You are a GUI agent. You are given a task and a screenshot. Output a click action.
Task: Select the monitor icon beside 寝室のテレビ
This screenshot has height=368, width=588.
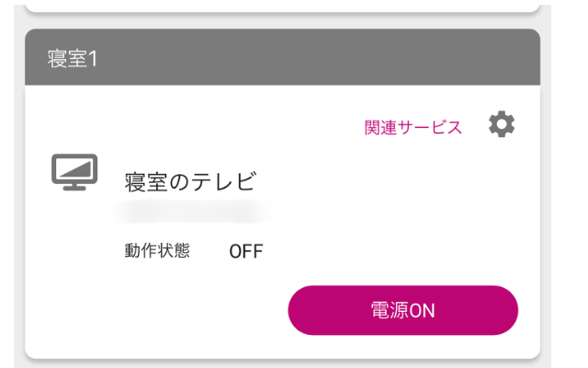point(74,172)
